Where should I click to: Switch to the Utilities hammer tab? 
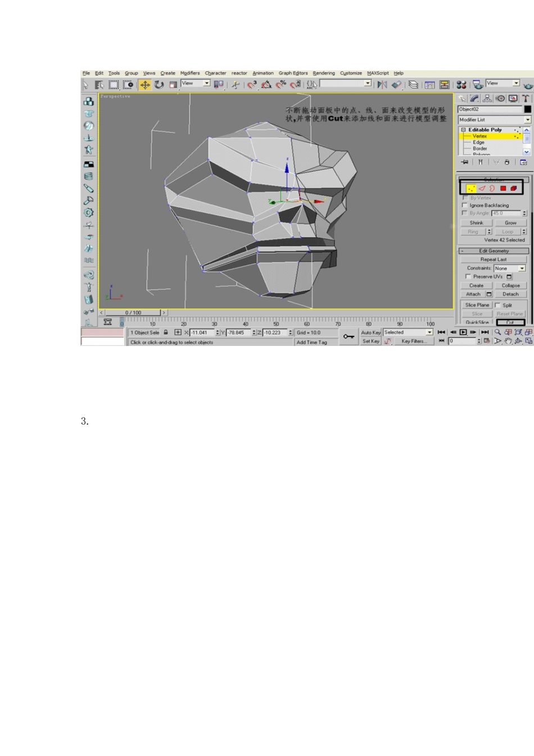526,98
